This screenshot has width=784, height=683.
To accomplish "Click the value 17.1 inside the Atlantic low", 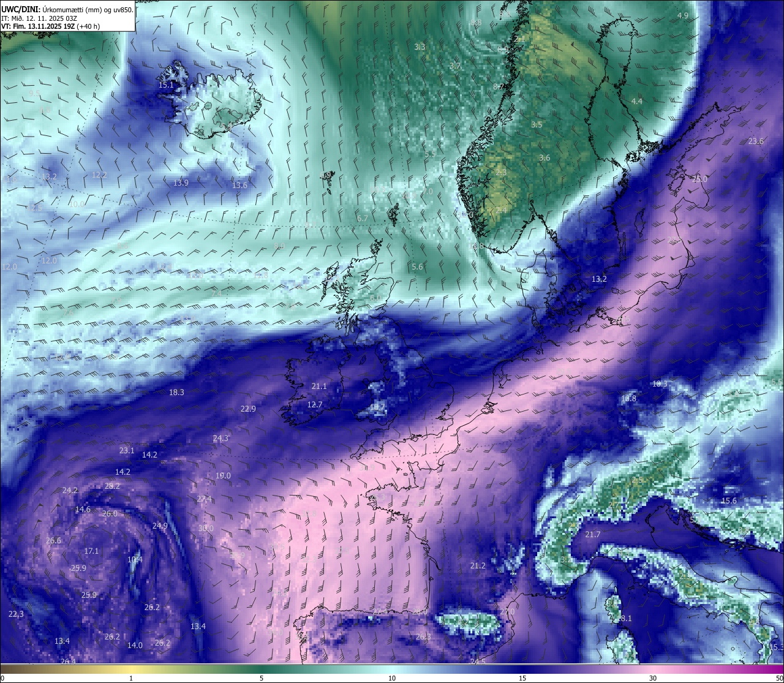I will (91, 551).
